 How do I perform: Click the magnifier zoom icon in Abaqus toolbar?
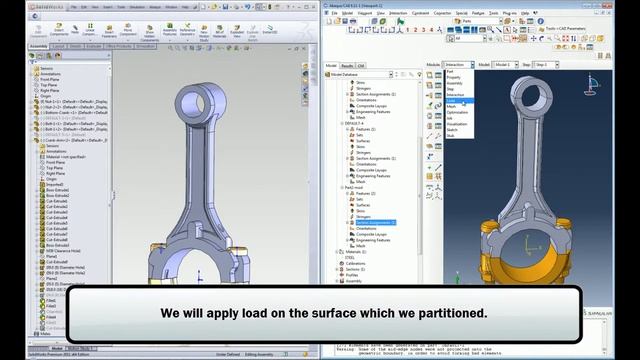490,29
